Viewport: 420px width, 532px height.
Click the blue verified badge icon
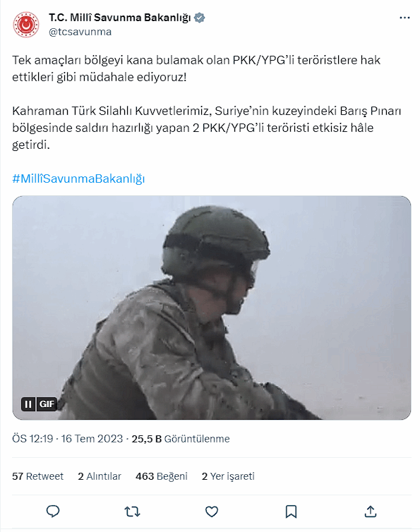pos(199,18)
